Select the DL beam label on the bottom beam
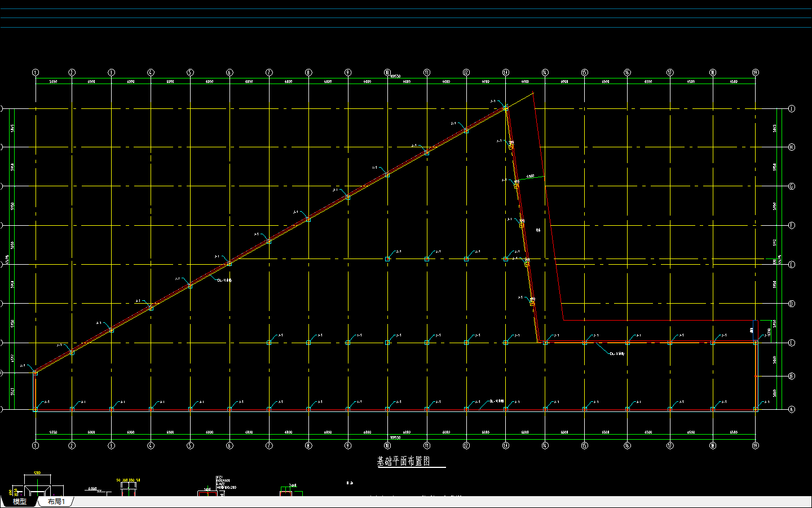Image resolution: width=812 pixels, height=508 pixels. pyautogui.click(x=496, y=401)
